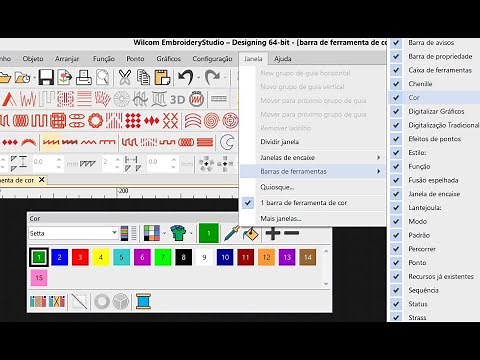Viewport: 480px width, 360px height.
Task: Open the Undo history dropdown arrow
Action: (199, 78)
